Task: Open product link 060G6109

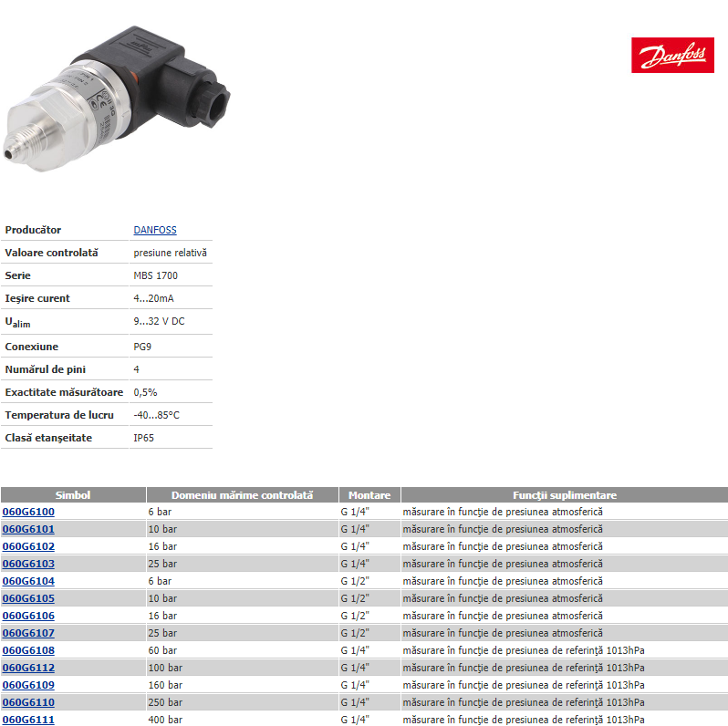Action: point(28,685)
